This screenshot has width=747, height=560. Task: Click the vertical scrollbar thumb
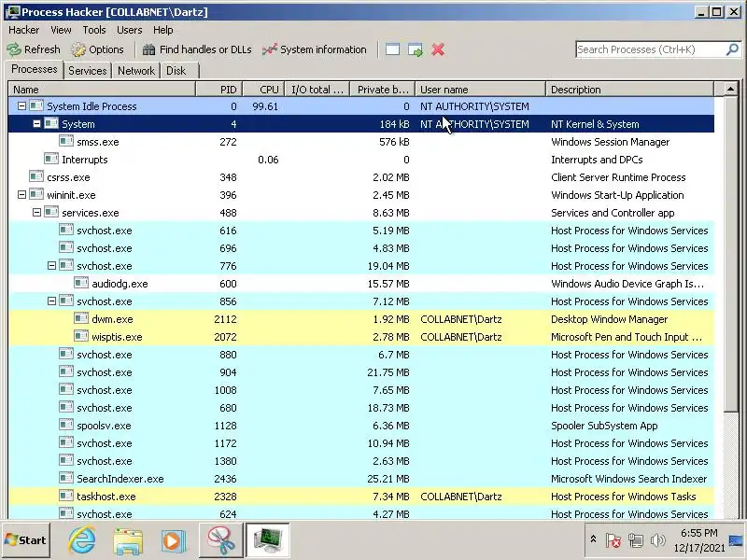click(x=730, y=255)
